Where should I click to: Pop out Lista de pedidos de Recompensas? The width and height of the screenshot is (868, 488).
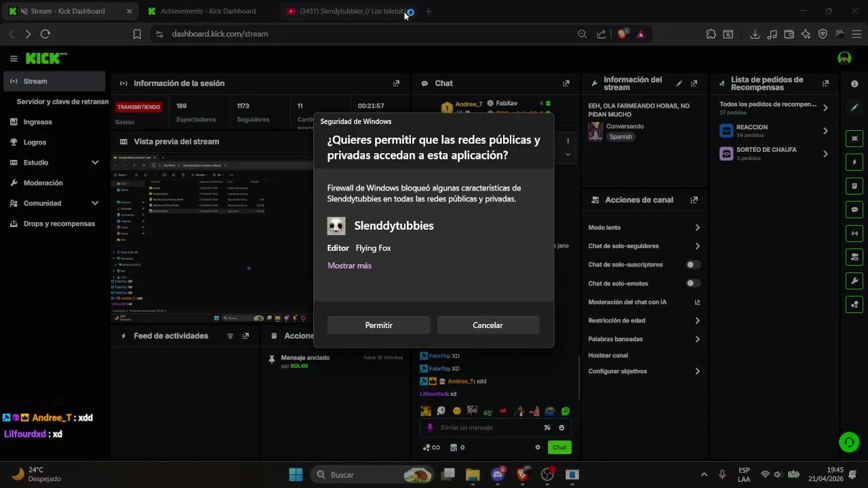tap(825, 83)
